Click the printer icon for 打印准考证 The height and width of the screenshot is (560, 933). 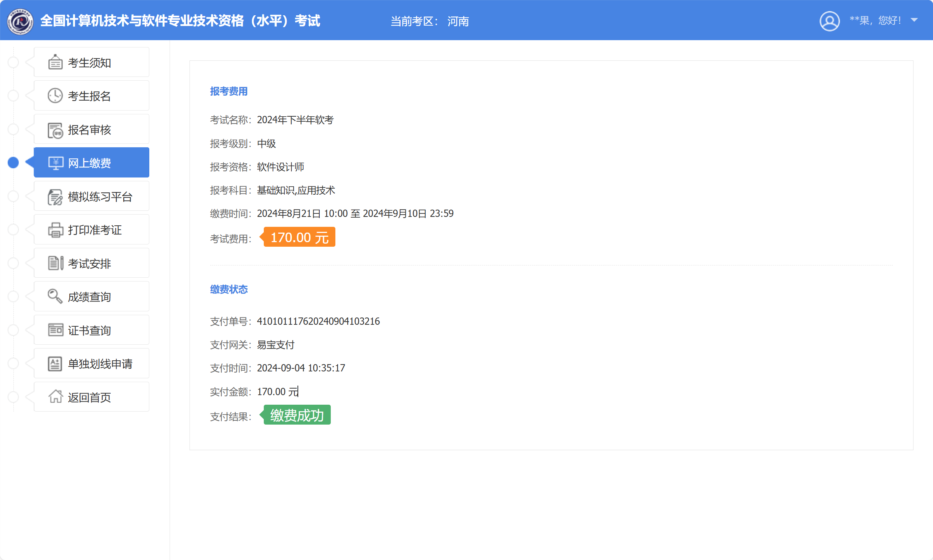point(56,230)
